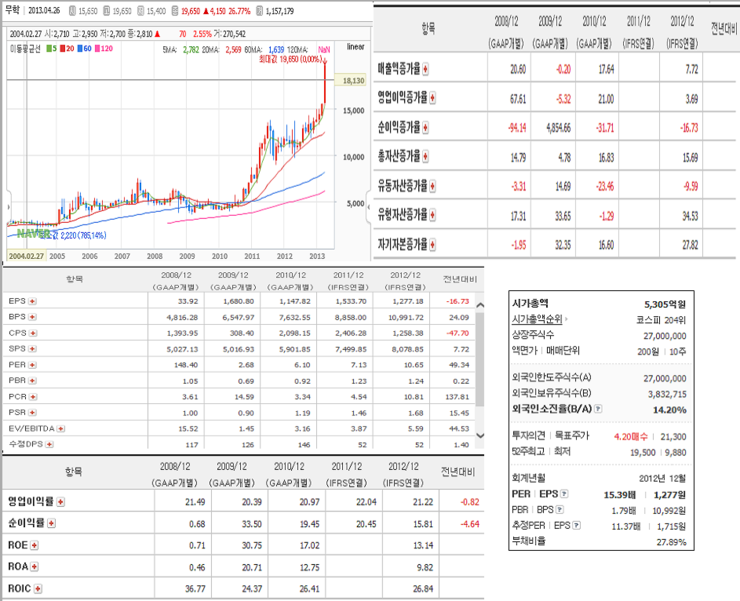This screenshot has height=601, width=740.
Task: Click the plus icon next to PSR
Action: [x=32, y=413]
